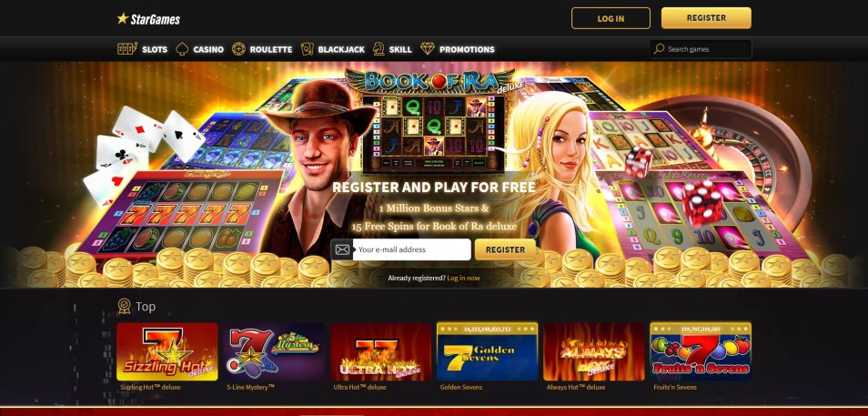This screenshot has height=416, width=868.
Task: Click the envelope icon by e-mail field
Action: [x=342, y=249]
